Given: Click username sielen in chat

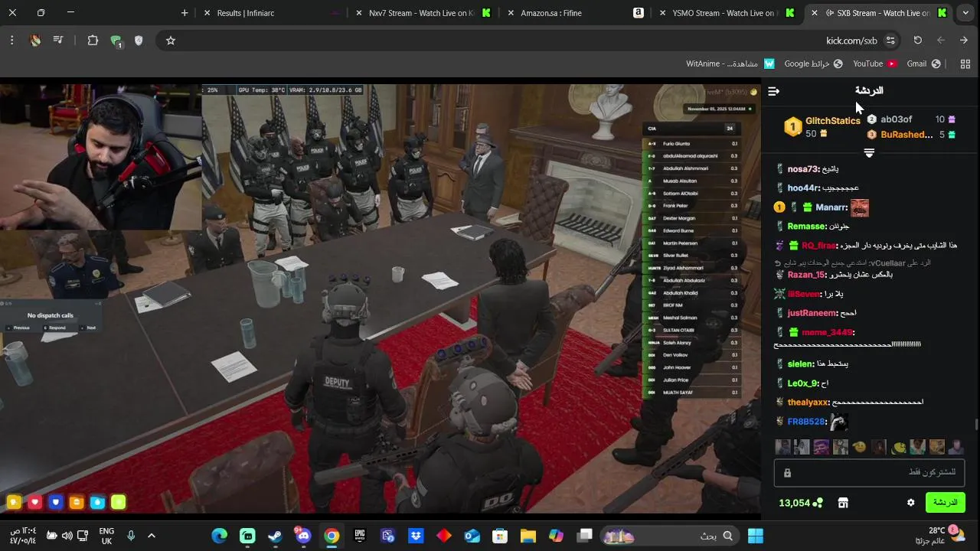Looking at the screenshot, I should (801, 364).
